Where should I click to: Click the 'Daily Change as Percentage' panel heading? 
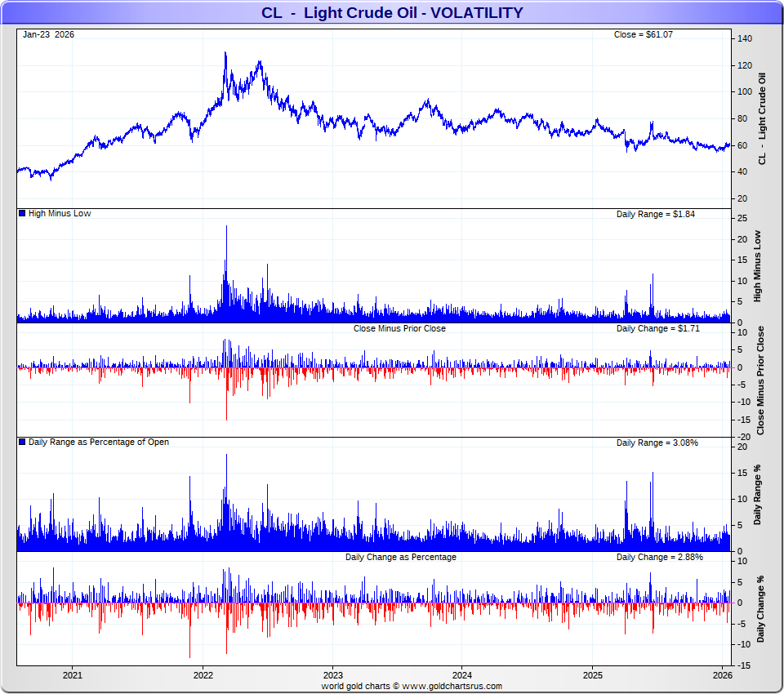(400, 557)
